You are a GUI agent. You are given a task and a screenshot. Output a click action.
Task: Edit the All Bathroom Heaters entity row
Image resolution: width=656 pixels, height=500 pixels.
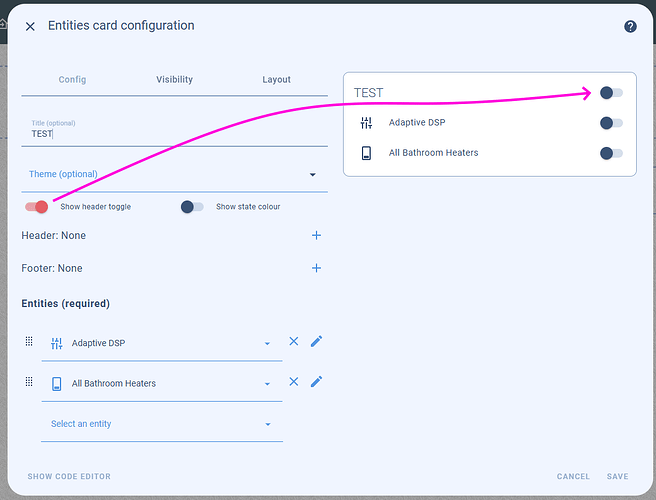pyautogui.click(x=316, y=382)
